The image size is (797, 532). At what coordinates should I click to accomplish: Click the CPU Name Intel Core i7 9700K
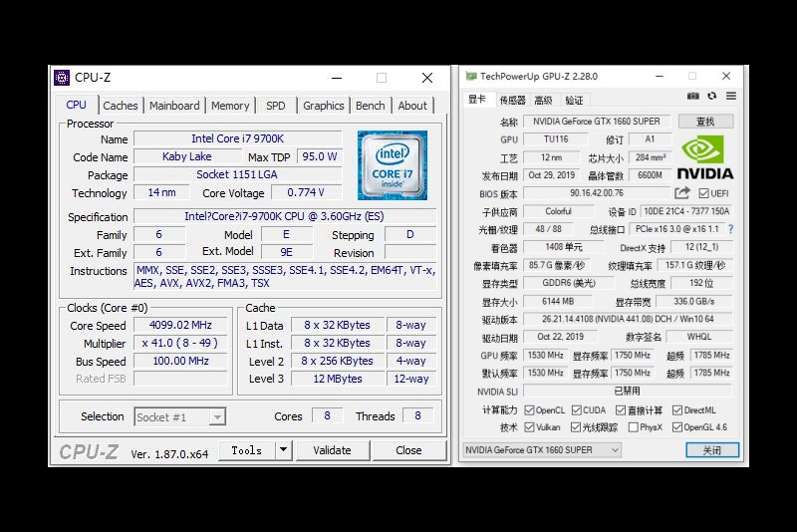coord(237,138)
